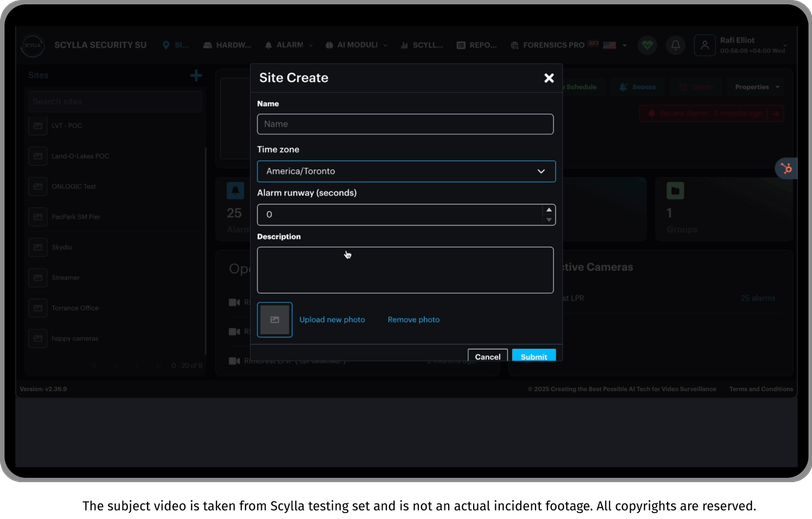Click the Search sites field
Image resolution: width=812 pixels, height=519 pixels.
point(115,102)
